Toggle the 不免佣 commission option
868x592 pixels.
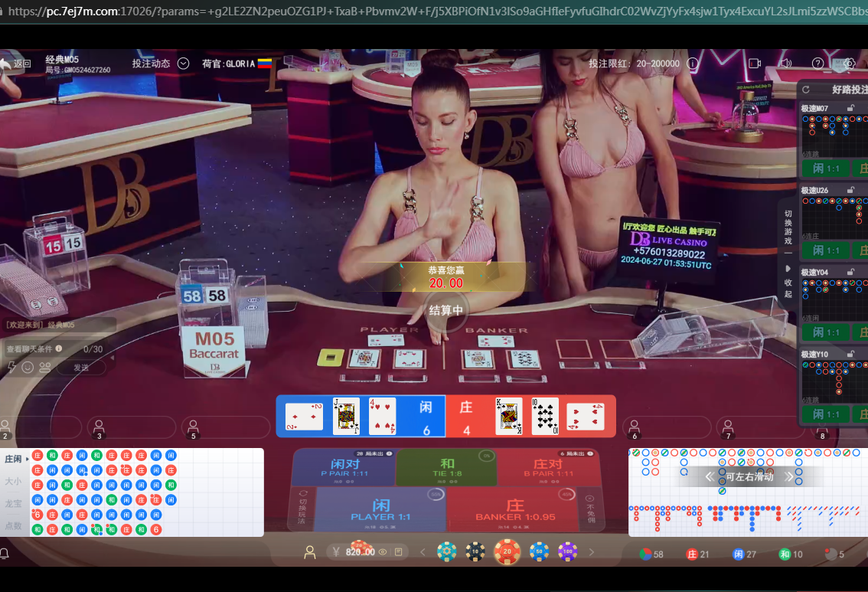[590, 509]
